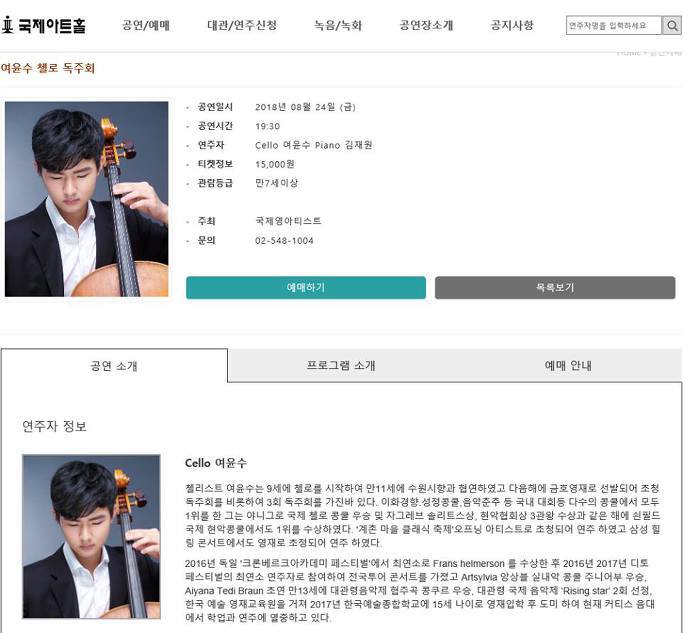Screen dimensions: 683x633
Task: Click the large cellist poster image
Action: (87, 199)
